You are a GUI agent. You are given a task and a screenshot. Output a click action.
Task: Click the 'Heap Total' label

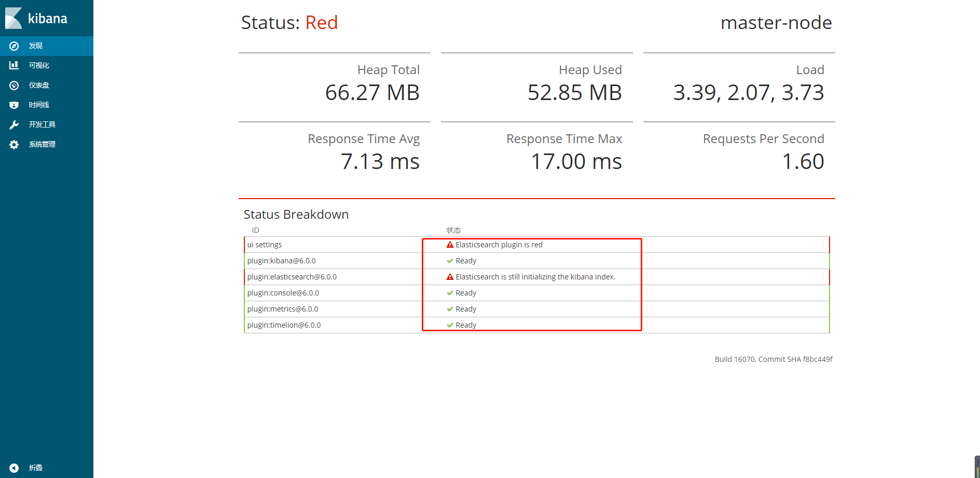point(389,70)
